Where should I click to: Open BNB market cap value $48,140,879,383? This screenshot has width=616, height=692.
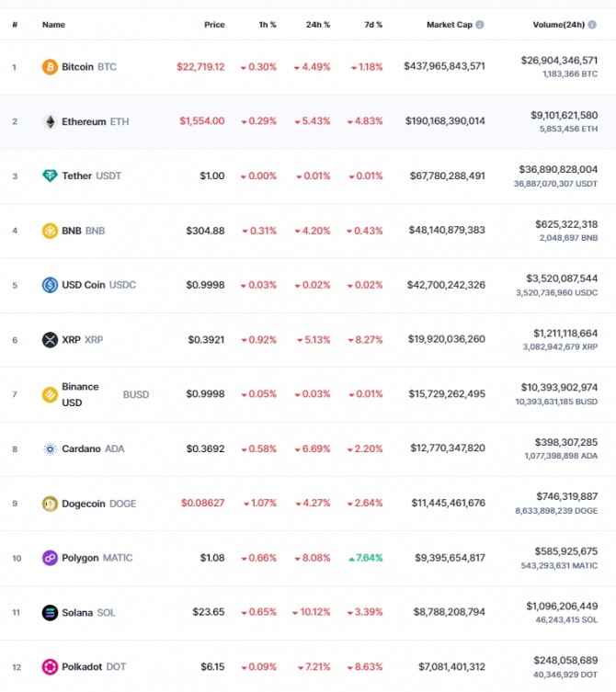(447, 231)
